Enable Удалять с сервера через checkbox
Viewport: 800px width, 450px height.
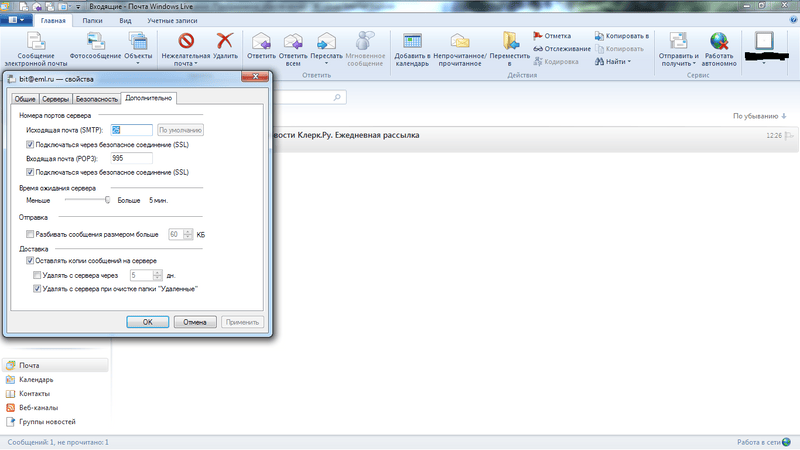pos(37,275)
